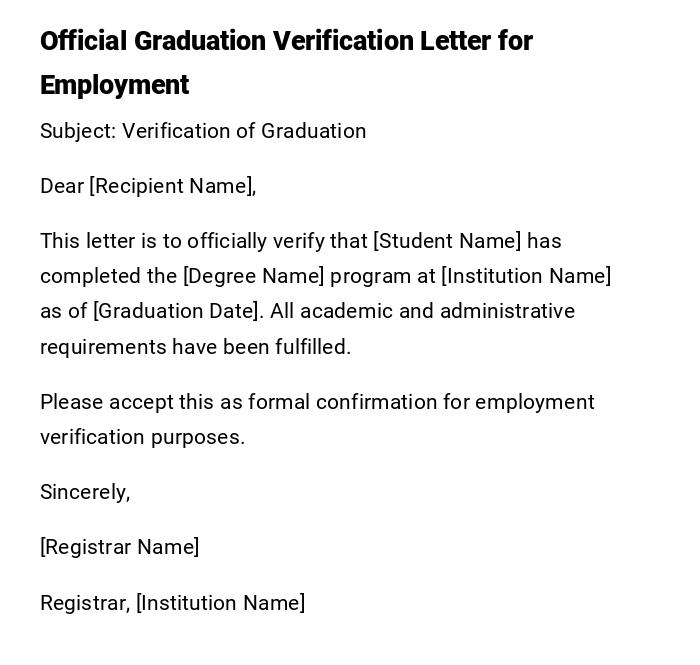Select the "Verification of Graduation" subject text

tap(244, 131)
